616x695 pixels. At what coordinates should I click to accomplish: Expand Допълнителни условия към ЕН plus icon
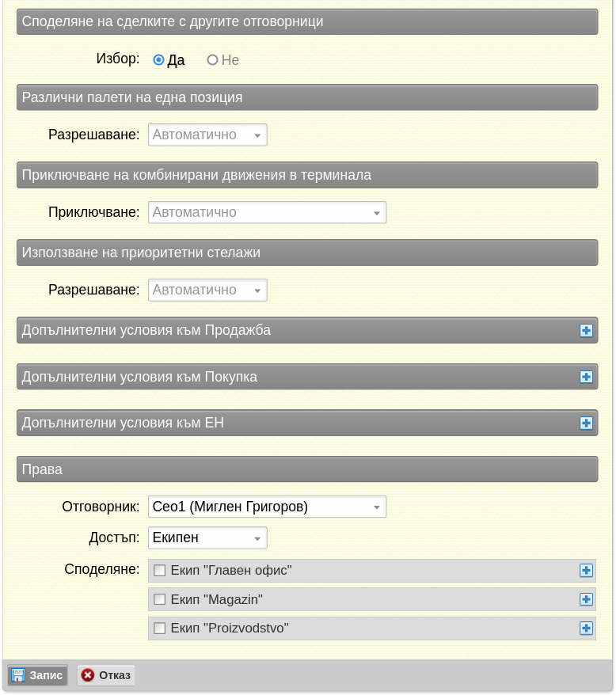tap(586, 423)
